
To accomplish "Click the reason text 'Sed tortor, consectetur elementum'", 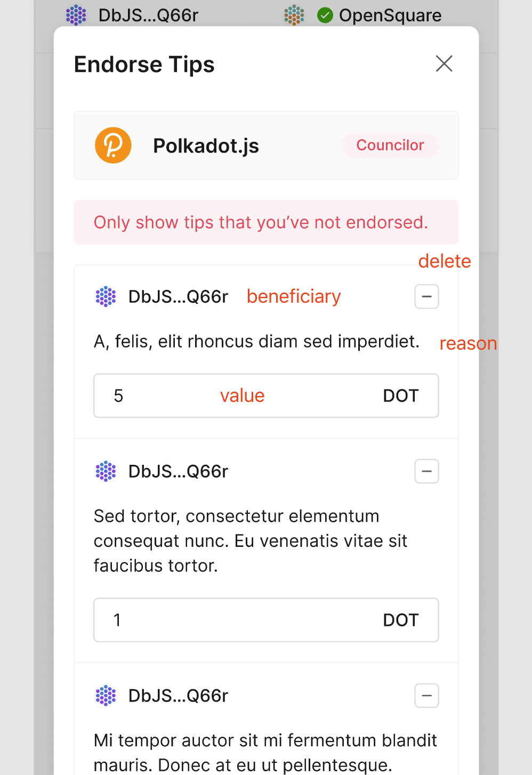I will tap(236, 515).
